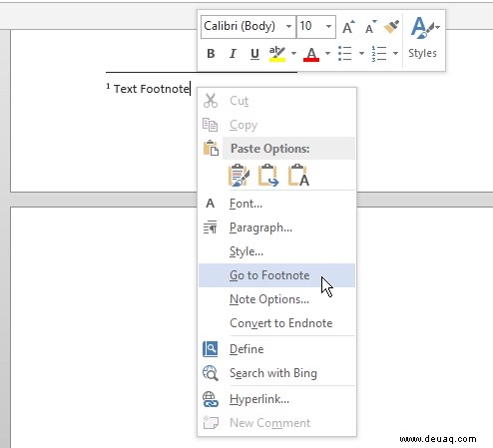Decrease font size with Shrink Font
The height and width of the screenshot is (448, 493).
[x=370, y=27]
